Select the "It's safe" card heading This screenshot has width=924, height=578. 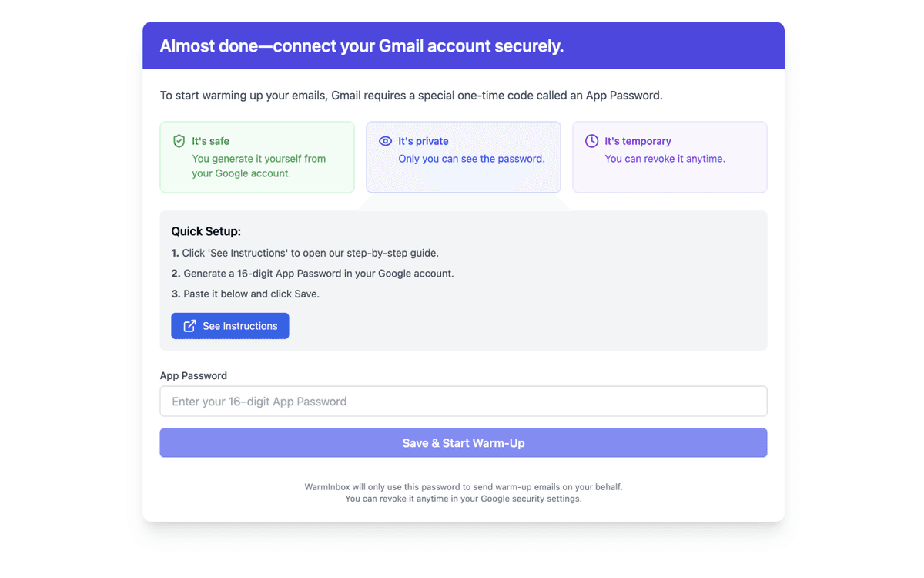pos(210,141)
